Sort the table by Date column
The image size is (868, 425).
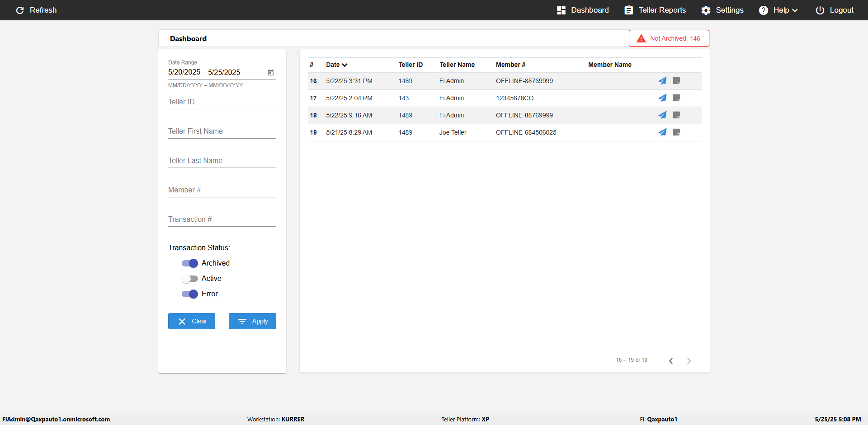[337, 65]
